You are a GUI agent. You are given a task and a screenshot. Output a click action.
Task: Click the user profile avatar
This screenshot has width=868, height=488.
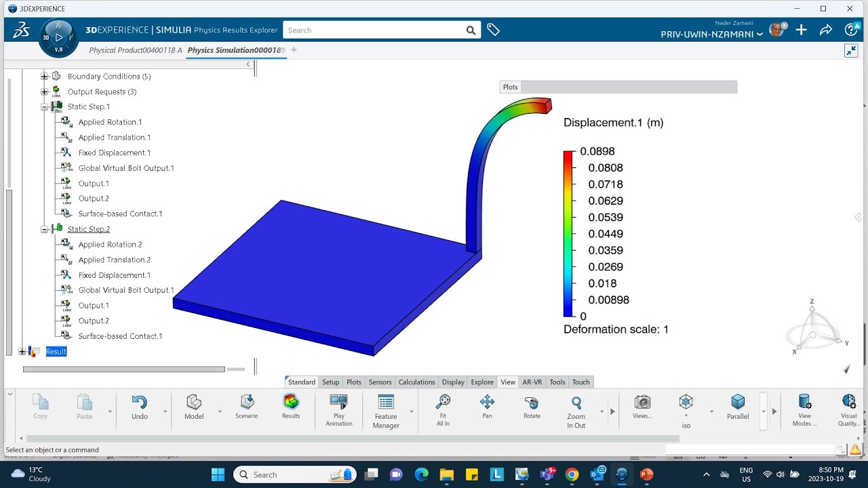click(x=777, y=29)
